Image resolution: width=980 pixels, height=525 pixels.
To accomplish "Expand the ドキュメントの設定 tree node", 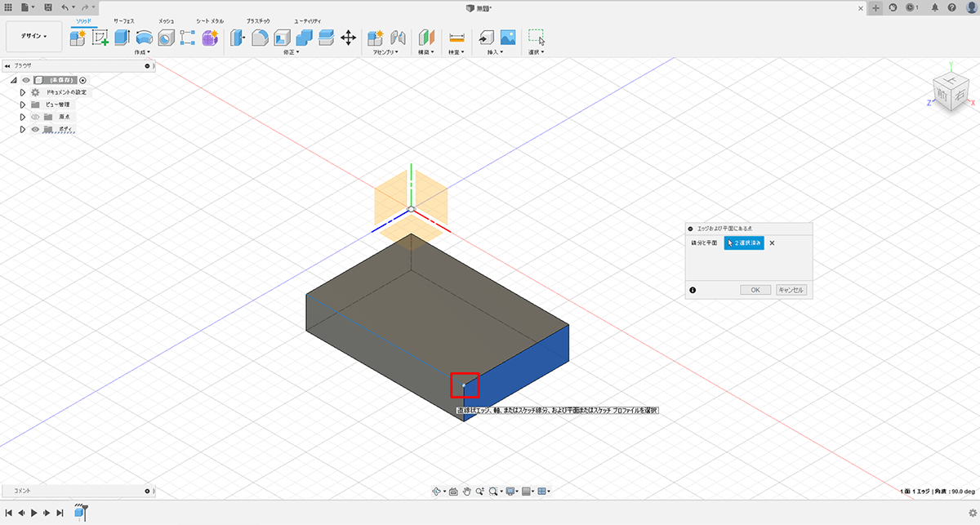I will [x=23, y=92].
